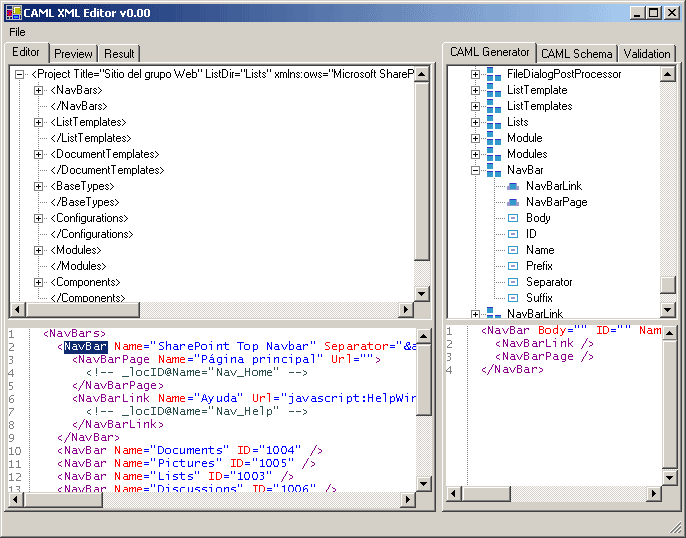Expand the <ListTemplates> tree node
The width and height of the screenshot is (686, 538).
tap(38, 122)
